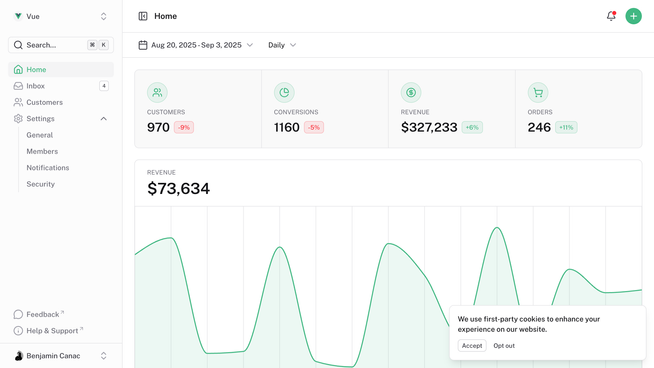The width and height of the screenshot is (654, 368).
Task: Toggle sidebar with the panel collapse icon
Action: [143, 16]
